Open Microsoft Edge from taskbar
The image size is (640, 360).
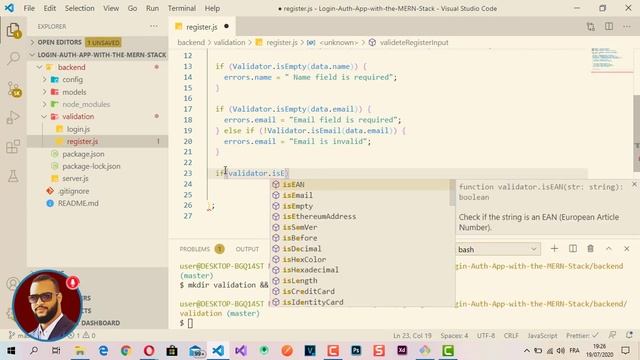(103, 351)
